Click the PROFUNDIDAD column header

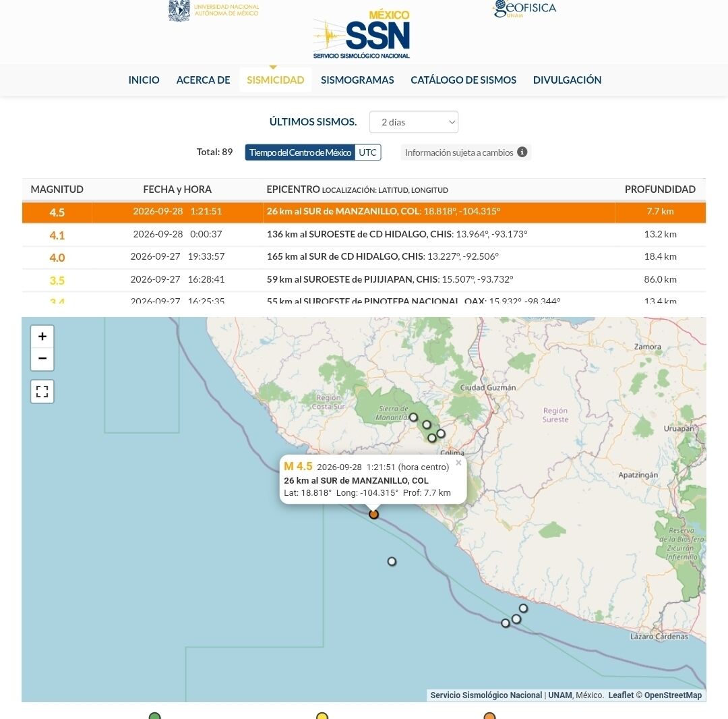pyautogui.click(x=660, y=190)
